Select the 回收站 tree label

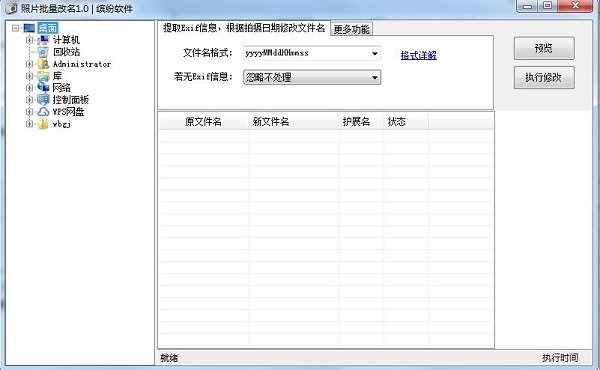coord(66,52)
